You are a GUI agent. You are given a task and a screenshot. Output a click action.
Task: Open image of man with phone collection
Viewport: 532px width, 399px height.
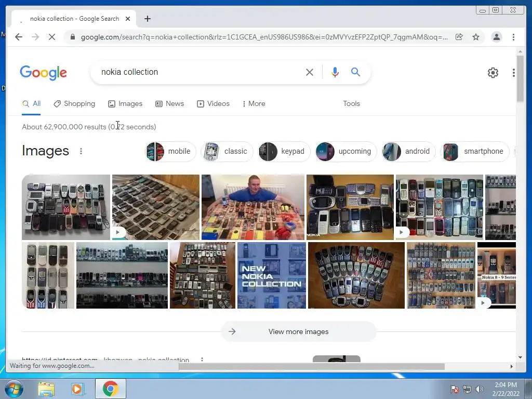(x=253, y=207)
